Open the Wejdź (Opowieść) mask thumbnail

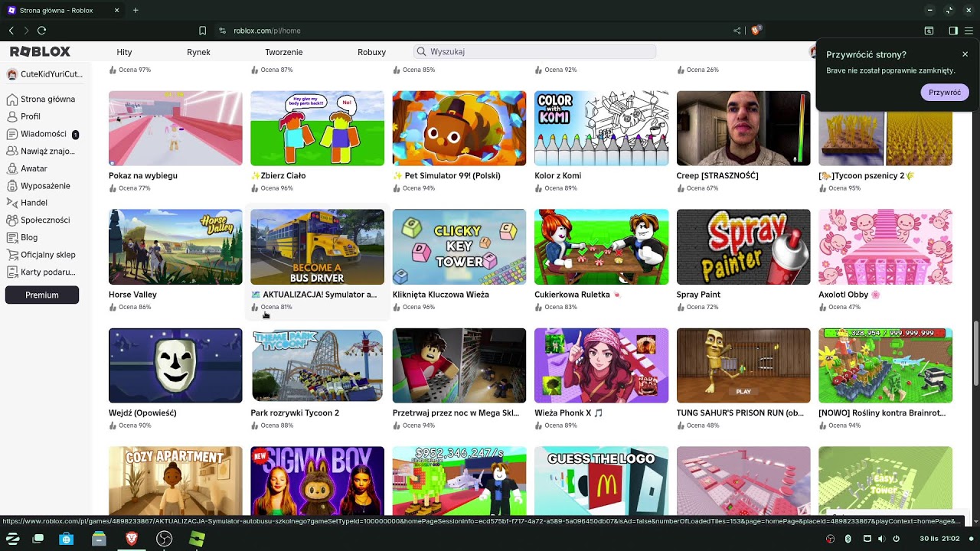[175, 366]
